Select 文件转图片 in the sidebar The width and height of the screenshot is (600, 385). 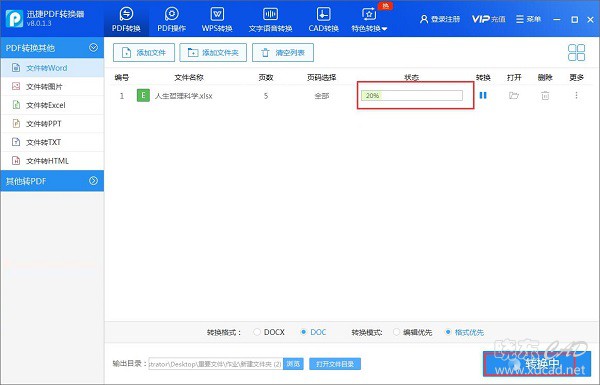[52, 86]
